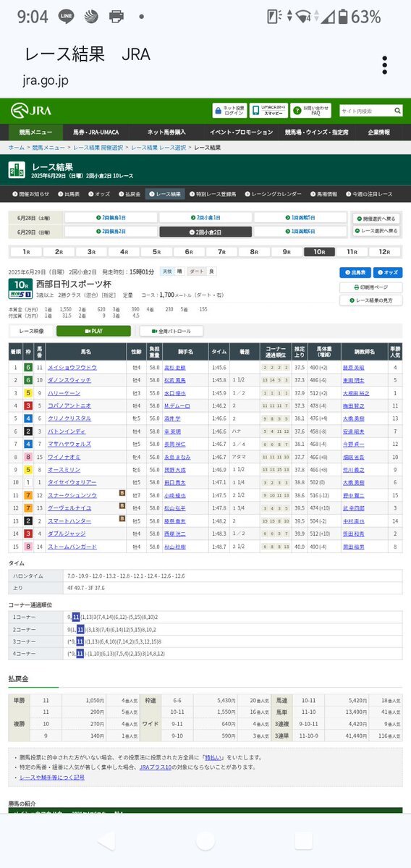Screen dimensions: 411x868
Task: Open the 競馬メニュー menu
Action: 36,133
